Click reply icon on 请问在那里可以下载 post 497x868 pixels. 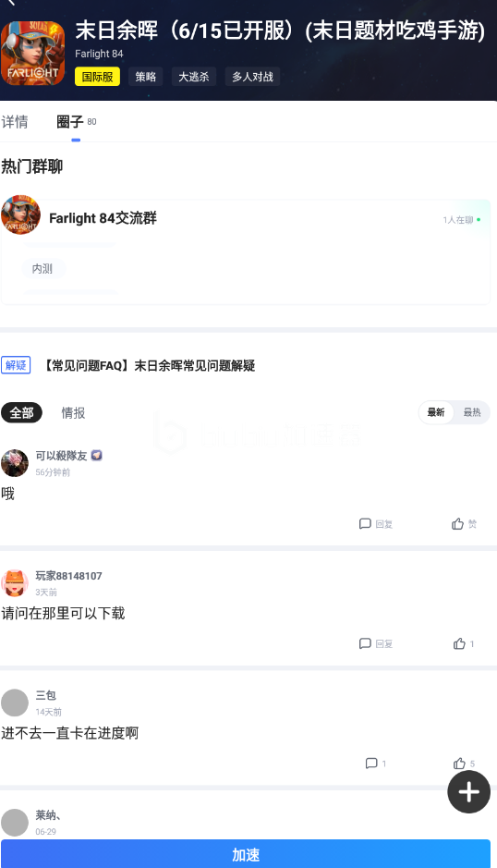376,643
